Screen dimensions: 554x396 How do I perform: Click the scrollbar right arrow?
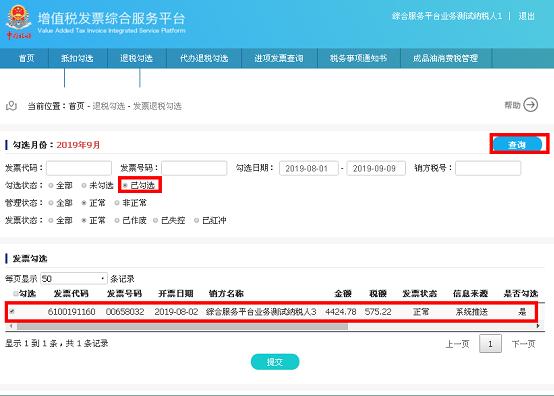pos(538,326)
